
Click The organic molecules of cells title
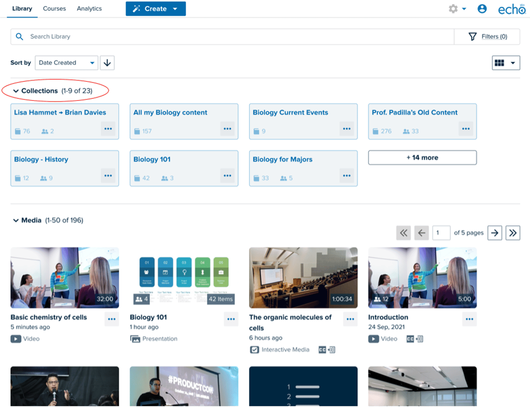click(x=291, y=323)
